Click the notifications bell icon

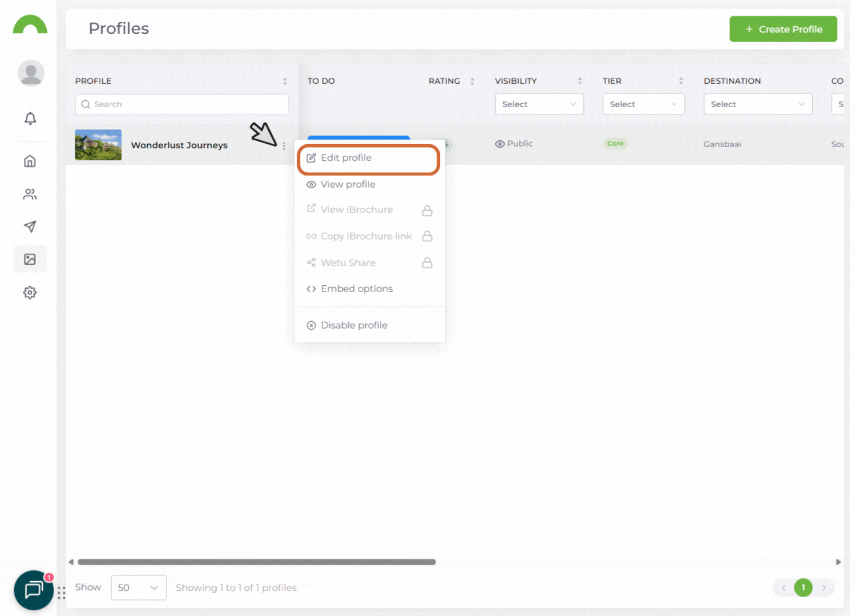[x=30, y=118]
